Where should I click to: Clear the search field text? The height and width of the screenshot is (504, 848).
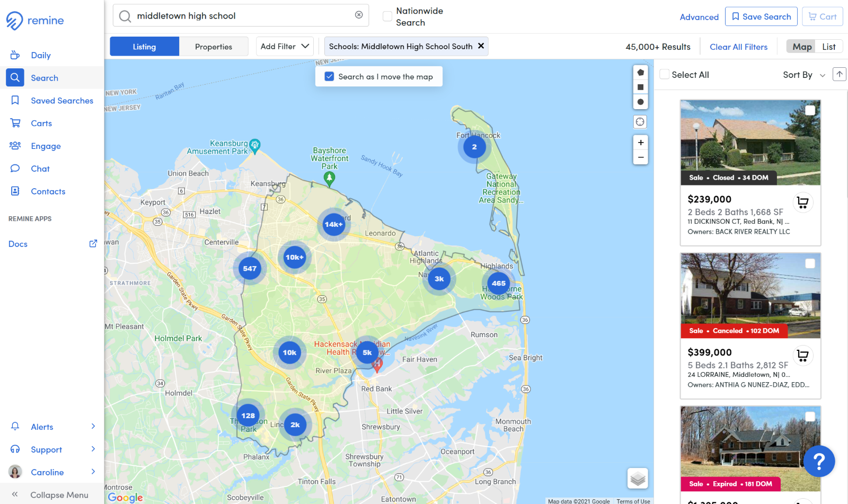[x=359, y=15]
